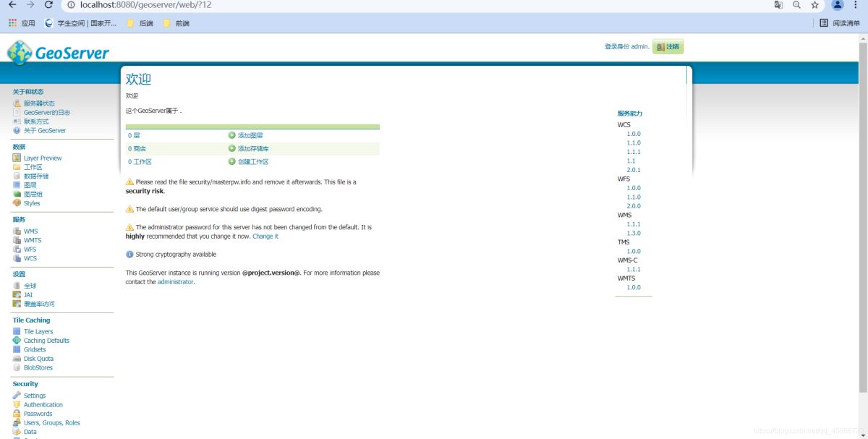Click the About GeoServer info icon
868x439 pixels.
(x=17, y=131)
